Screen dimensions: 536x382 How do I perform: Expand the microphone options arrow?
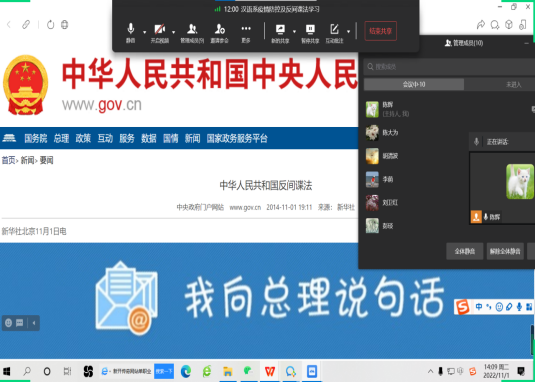tap(144, 32)
